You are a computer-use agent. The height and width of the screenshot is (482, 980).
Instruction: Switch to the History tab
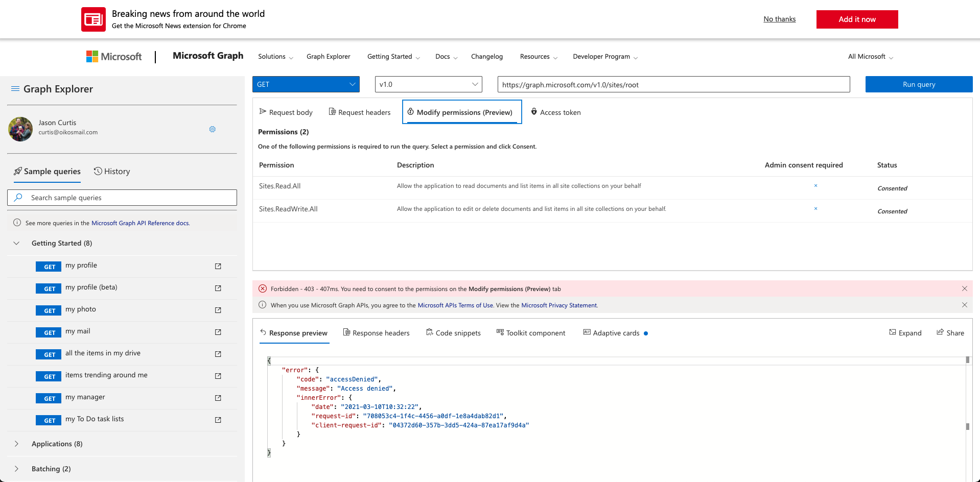tap(112, 171)
